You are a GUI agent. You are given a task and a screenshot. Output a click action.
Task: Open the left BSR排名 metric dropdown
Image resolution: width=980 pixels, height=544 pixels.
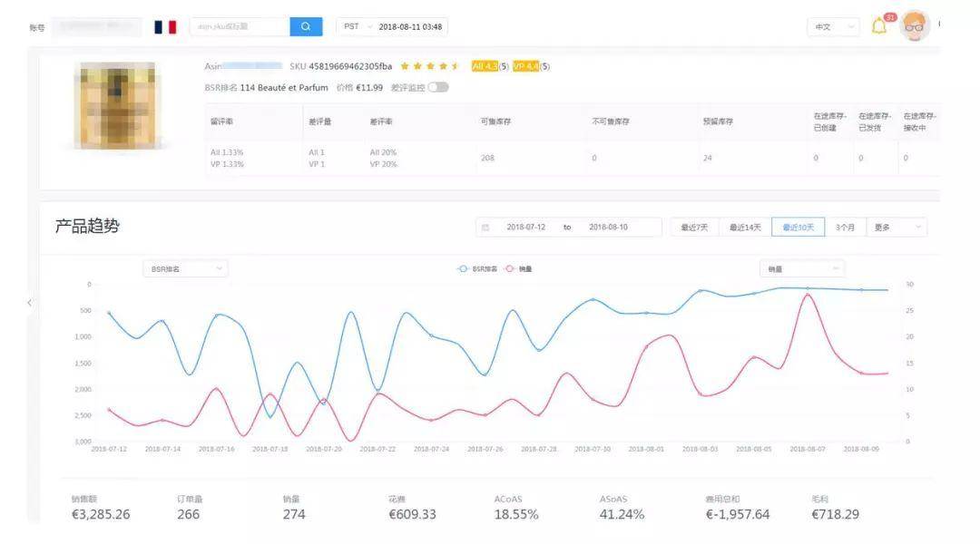[186, 269]
